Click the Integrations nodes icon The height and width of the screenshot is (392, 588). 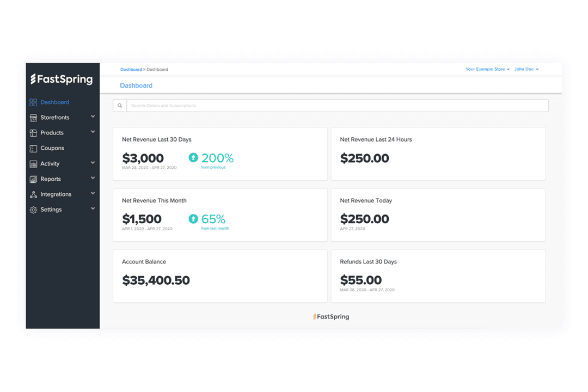(x=33, y=194)
